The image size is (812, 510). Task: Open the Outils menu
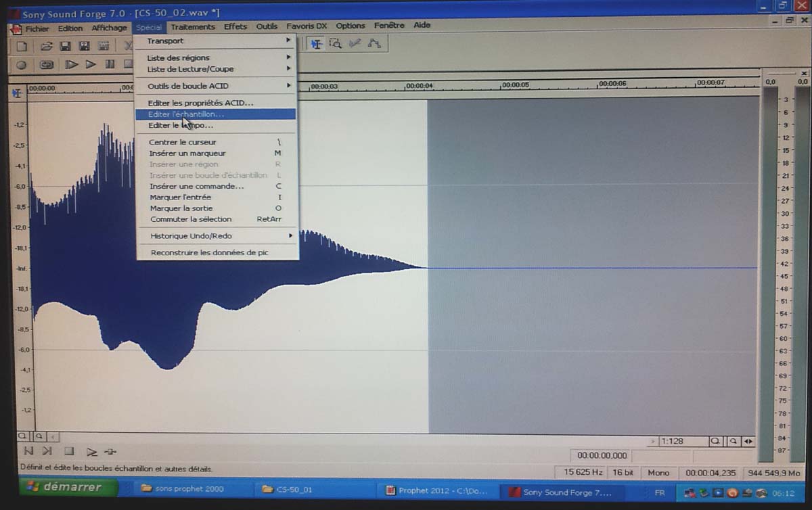(267, 27)
